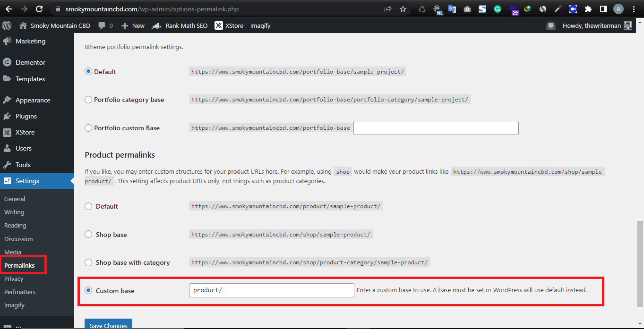Screen dimensions: 644x329
Task: Open the color picker eyedropper extension
Action: pos(558,9)
